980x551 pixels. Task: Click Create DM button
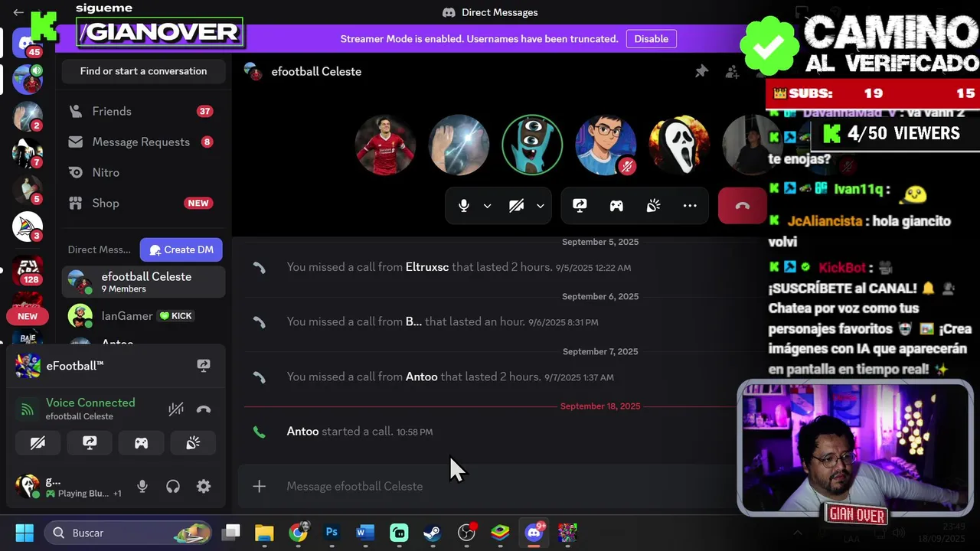pos(181,249)
